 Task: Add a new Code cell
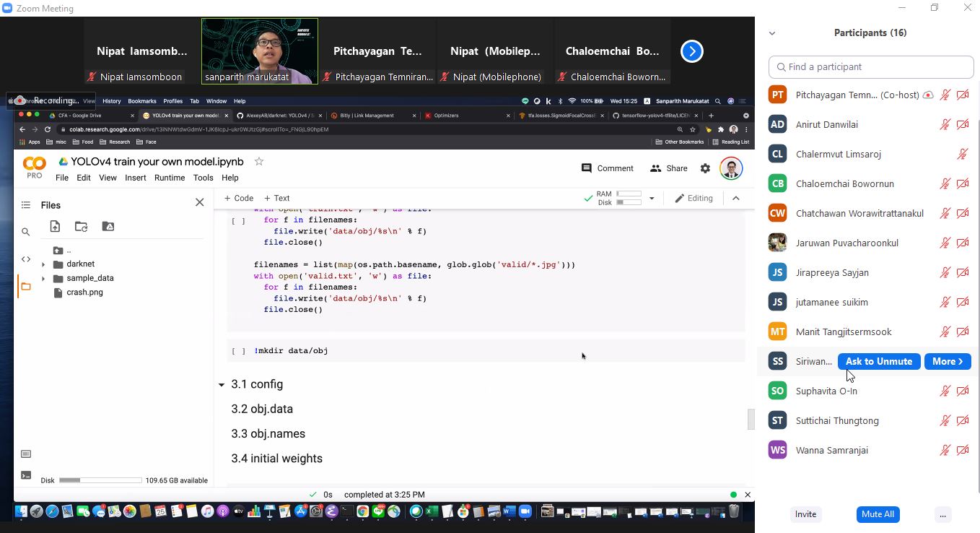click(239, 198)
